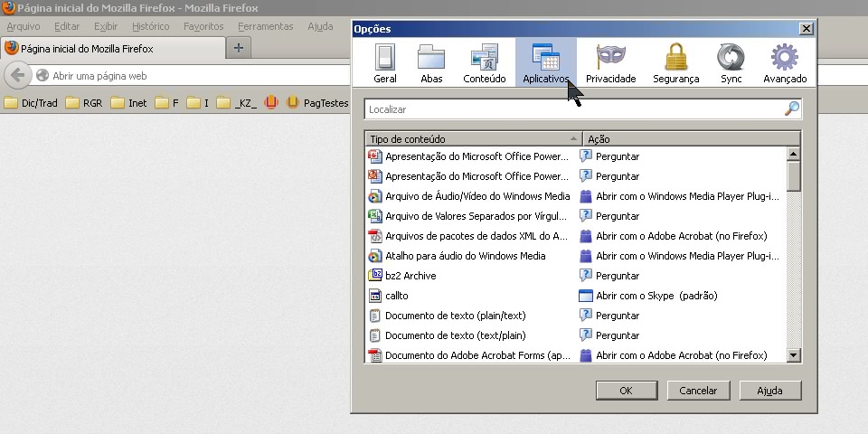
Task: Sort by Tipo de conteúdo column
Action: pyautogui.click(x=470, y=139)
